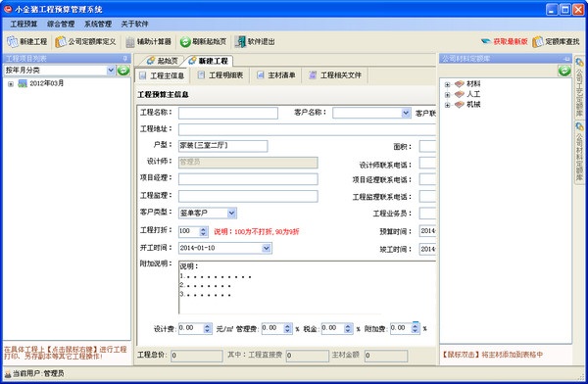Adjust the 工程打折 spinner
This screenshot has height=384, width=588.
click(x=203, y=231)
